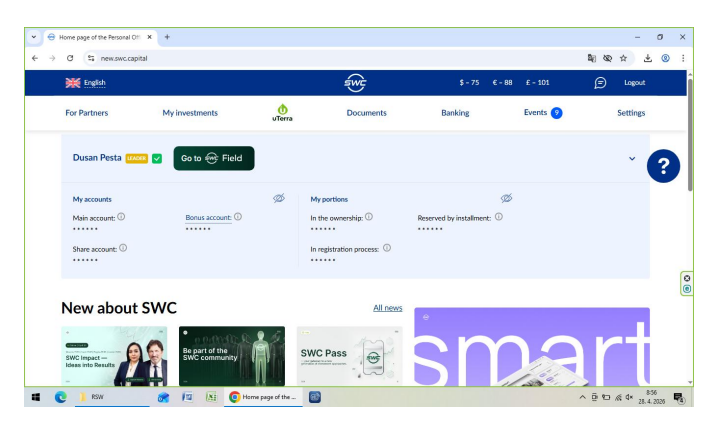Open the tab search dropdown arrow

tap(34, 37)
